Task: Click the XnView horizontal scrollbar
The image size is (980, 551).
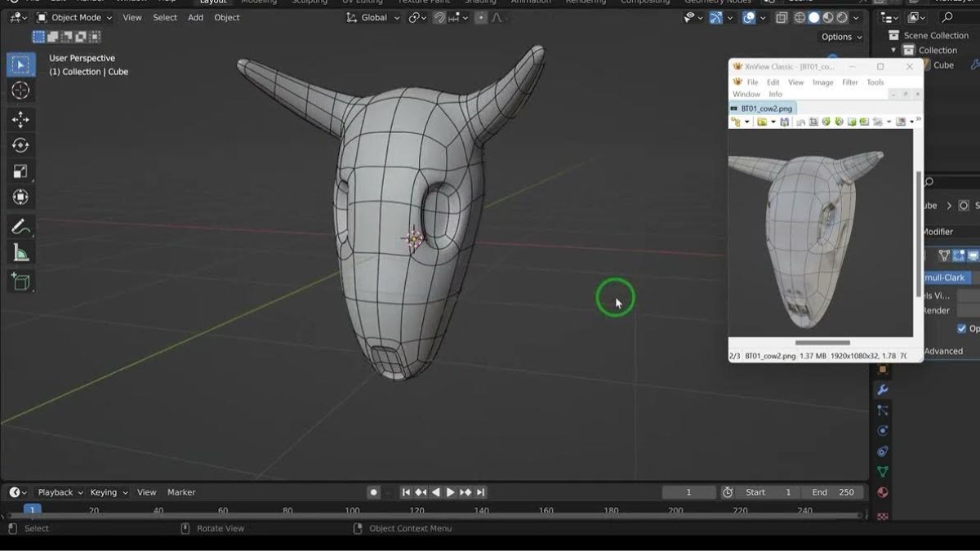Action: 822,343
